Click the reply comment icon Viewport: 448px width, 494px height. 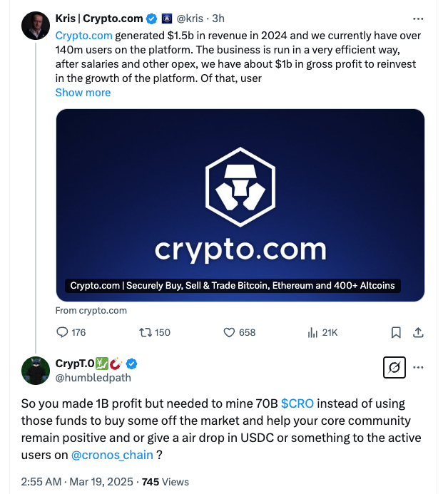(x=63, y=332)
